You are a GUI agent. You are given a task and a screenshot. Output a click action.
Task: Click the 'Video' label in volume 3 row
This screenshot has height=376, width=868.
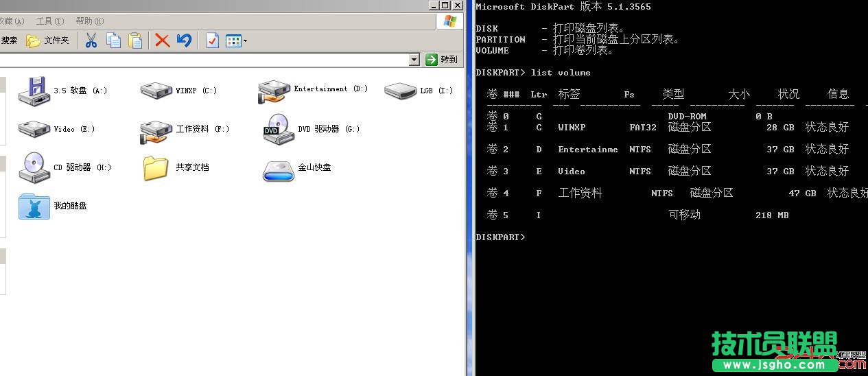point(572,171)
